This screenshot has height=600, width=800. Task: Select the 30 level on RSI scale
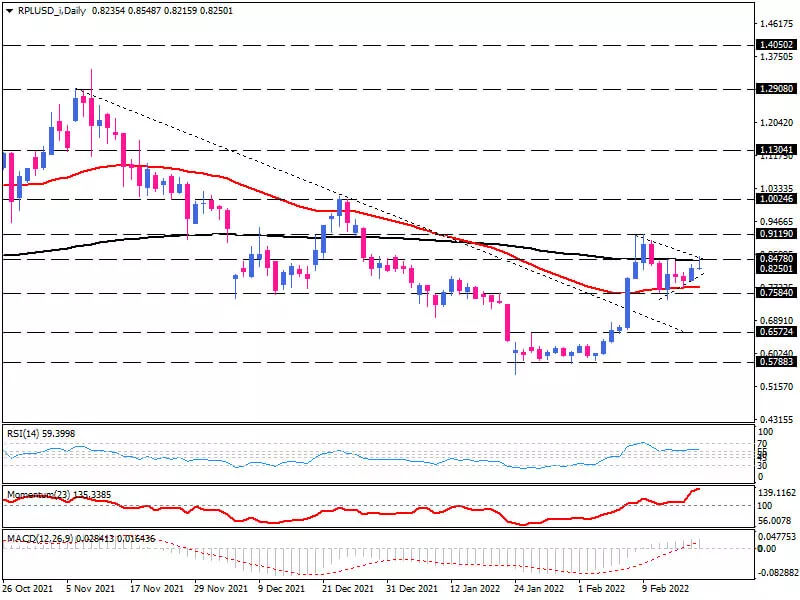coord(762,465)
